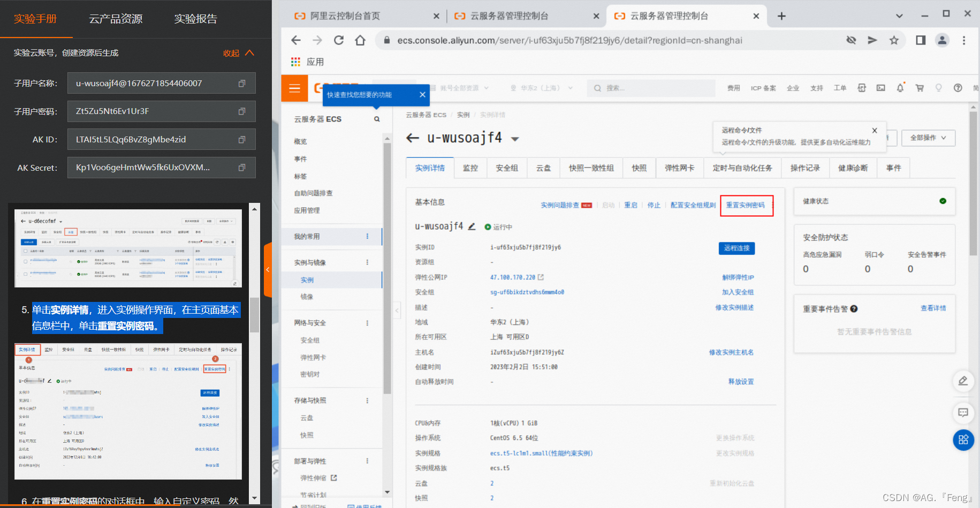The width and height of the screenshot is (980, 508).
Task: Open the Cloud Shell terminal icon
Action: coord(880,88)
